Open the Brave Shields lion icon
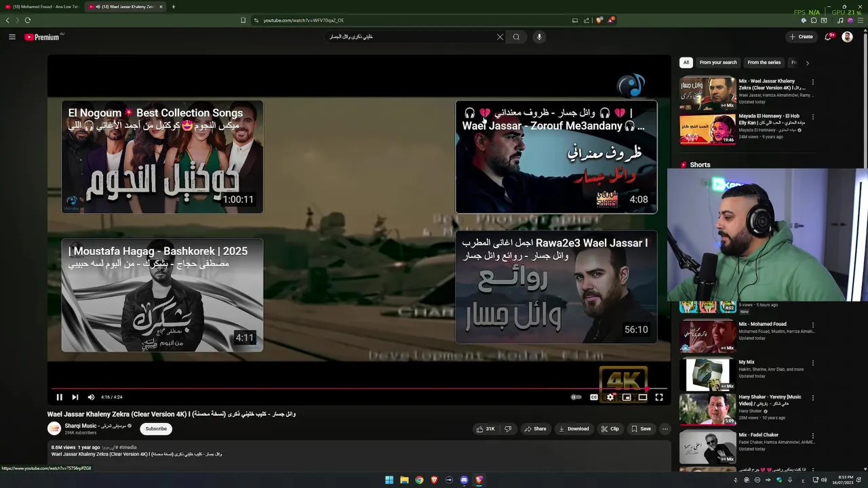868x488 pixels. (x=599, y=20)
